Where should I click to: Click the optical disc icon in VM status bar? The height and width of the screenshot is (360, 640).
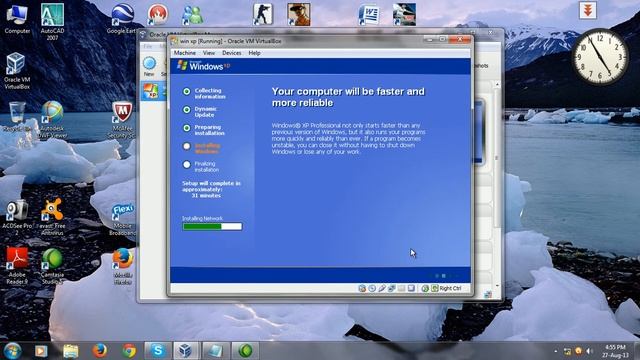point(372,288)
